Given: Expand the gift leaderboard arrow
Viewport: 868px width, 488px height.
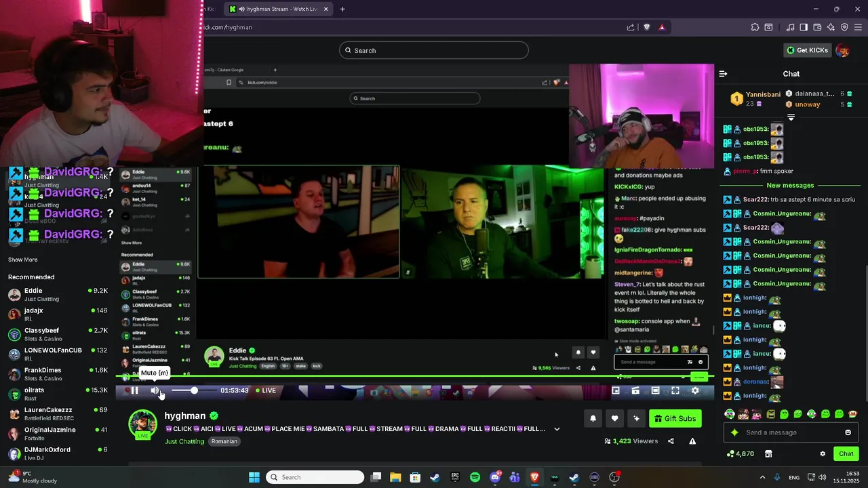Looking at the screenshot, I should tap(791, 117).
